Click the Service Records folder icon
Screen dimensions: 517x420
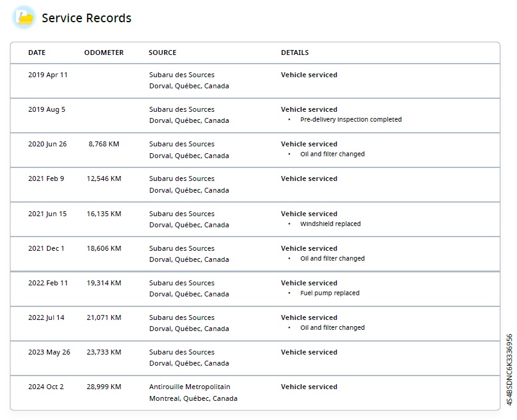[24, 17]
